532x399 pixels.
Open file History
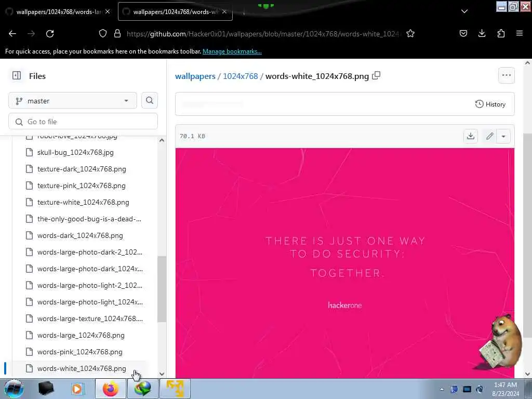[x=490, y=104]
